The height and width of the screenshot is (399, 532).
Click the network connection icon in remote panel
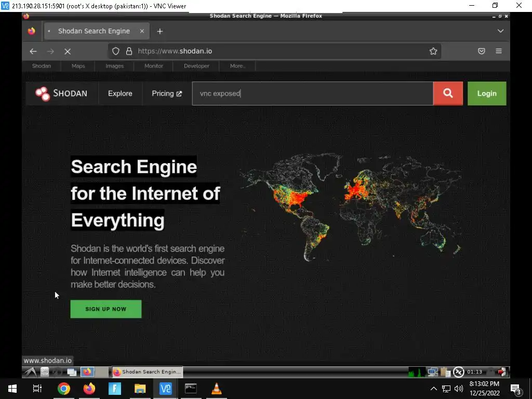point(433,372)
